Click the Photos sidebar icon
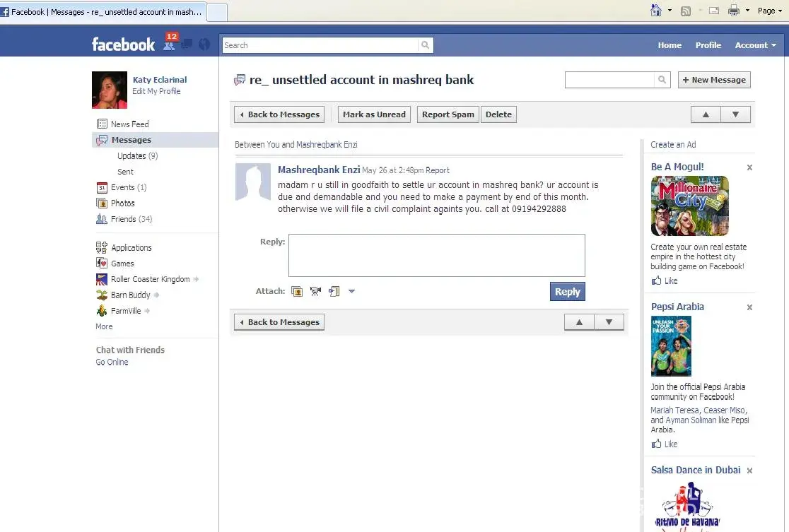The image size is (789, 532). [102, 203]
